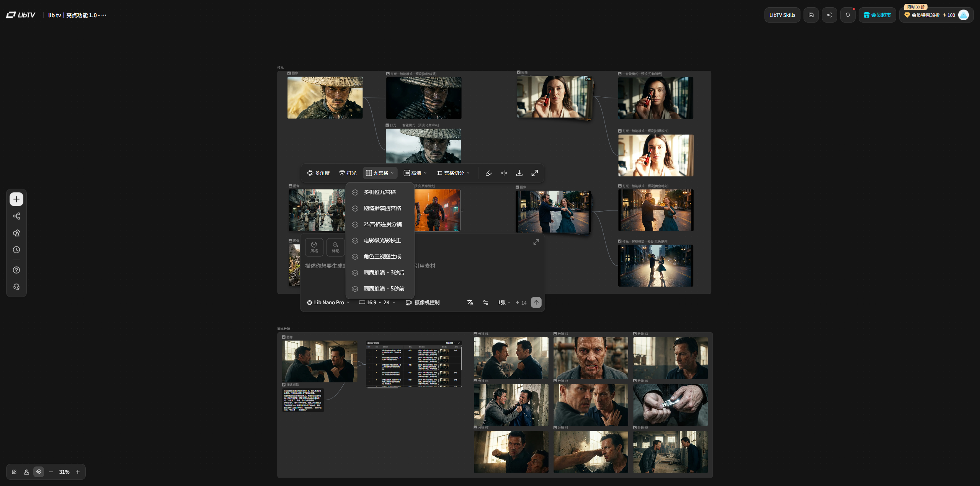Image resolution: width=980 pixels, height=486 pixels.
Task: Open the user avatar menu
Action: pyautogui.click(x=964, y=15)
